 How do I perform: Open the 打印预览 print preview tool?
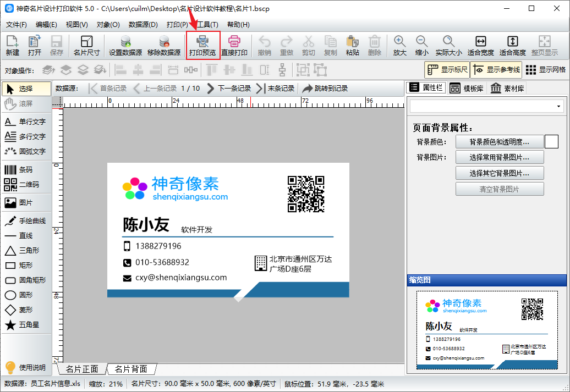tap(203, 46)
